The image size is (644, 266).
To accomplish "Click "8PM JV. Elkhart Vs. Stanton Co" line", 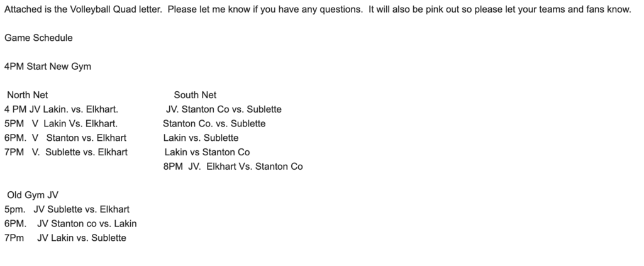I will click(x=233, y=167).
